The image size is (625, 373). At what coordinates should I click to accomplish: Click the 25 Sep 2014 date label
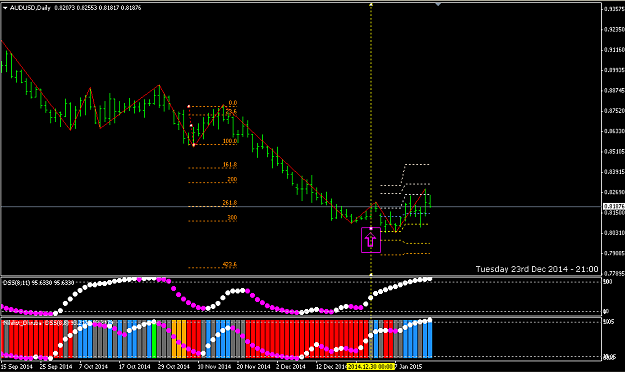pyautogui.click(x=56, y=366)
